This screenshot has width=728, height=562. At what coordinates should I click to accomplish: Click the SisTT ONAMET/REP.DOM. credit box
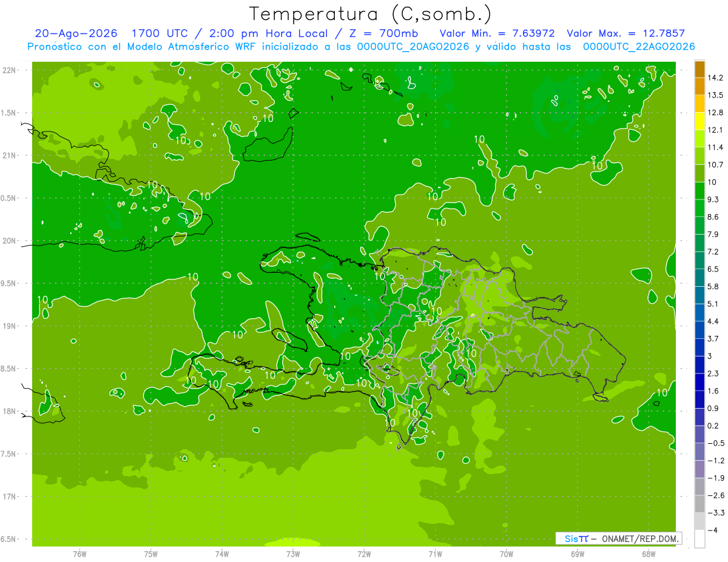pos(618,538)
